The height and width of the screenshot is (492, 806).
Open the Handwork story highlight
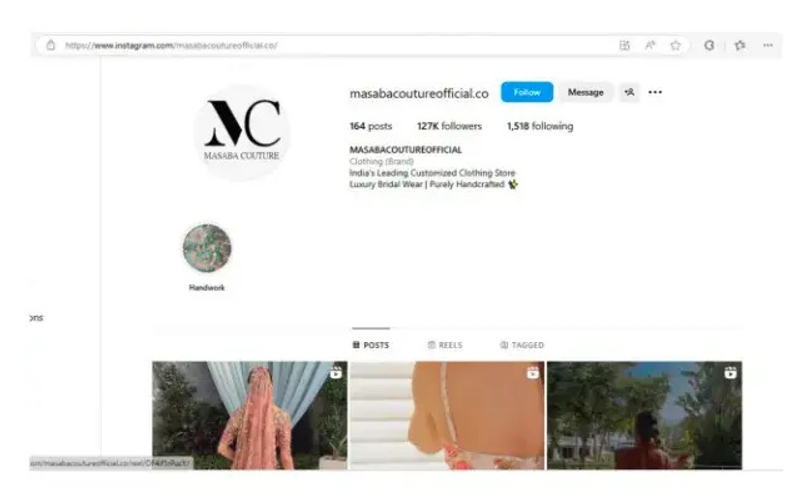(x=207, y=248)
